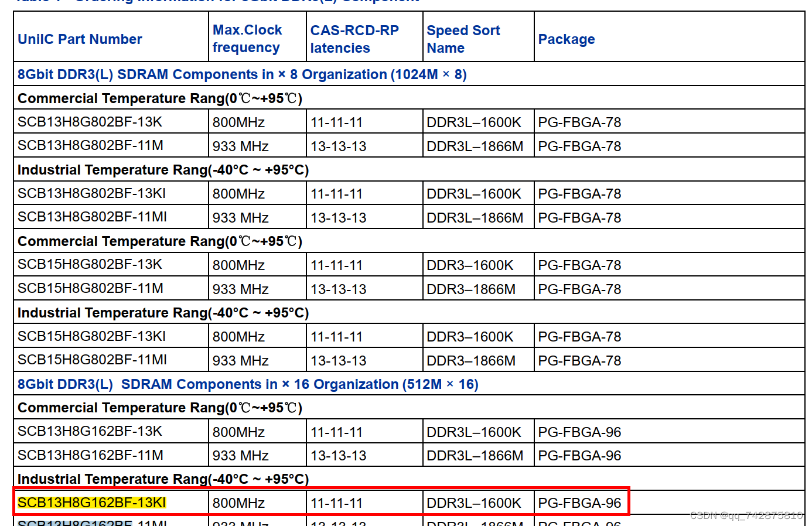Click highlighted part number SCB13H8G162BF-13KI
Screen dimensions: 812x526
tap(91, 503)
